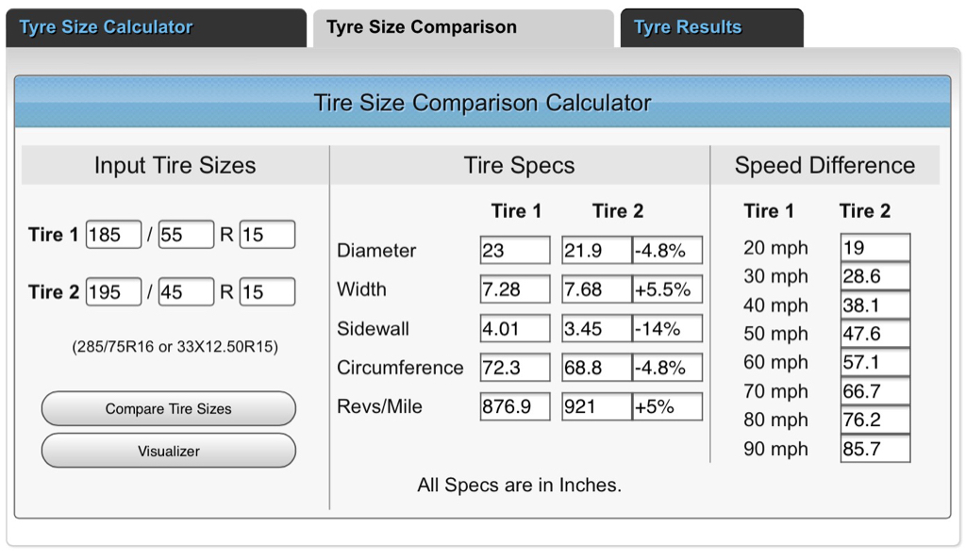Switch to the Tyre Size Calculator tab
The height and width of the screenshot is (560, 966).
106,27
